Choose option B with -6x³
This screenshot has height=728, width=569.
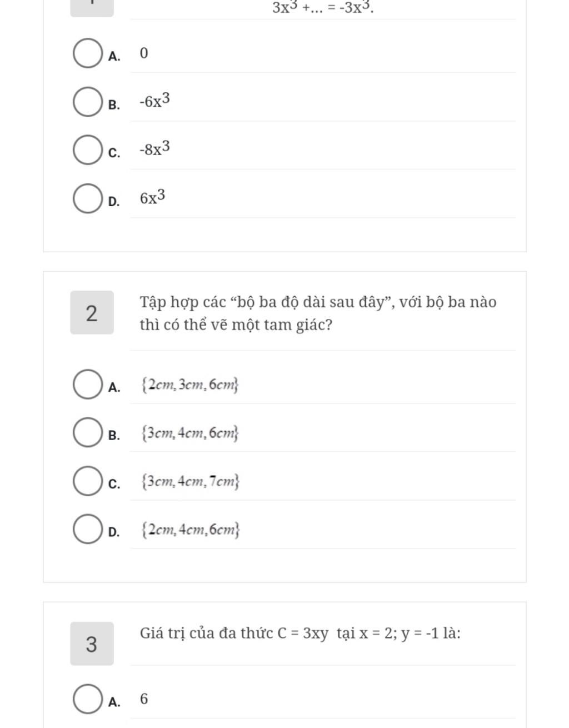[x=87, y=102]
